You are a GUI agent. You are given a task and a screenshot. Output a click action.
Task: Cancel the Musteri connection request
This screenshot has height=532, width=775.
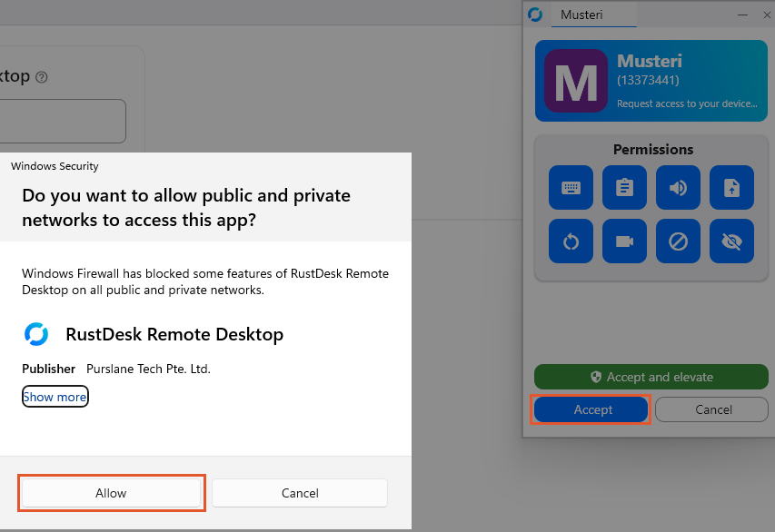(711, 409)
